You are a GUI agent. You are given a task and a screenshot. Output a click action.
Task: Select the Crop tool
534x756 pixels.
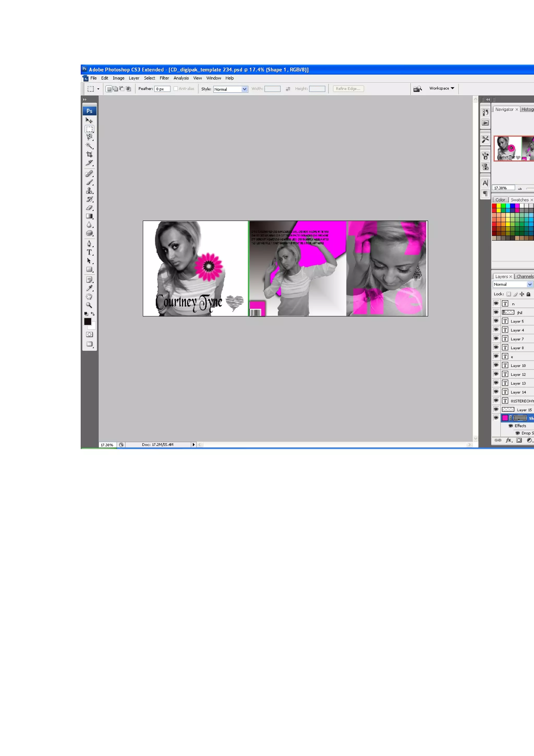(89, 154)
